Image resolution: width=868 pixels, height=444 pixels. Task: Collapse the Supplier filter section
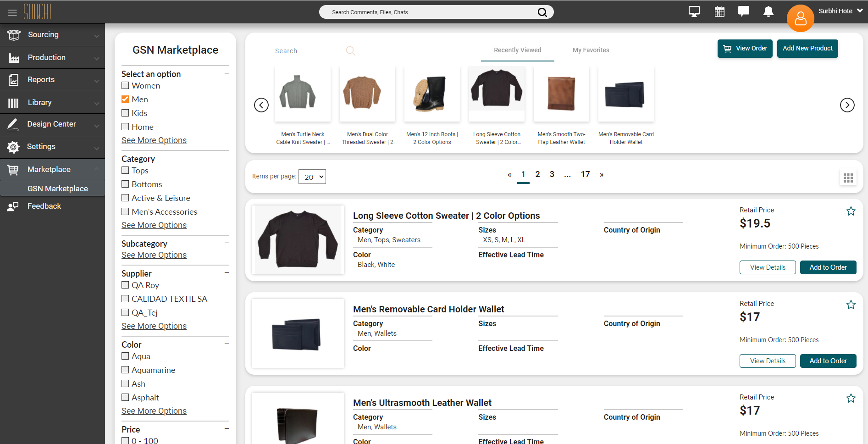[227, 273]
